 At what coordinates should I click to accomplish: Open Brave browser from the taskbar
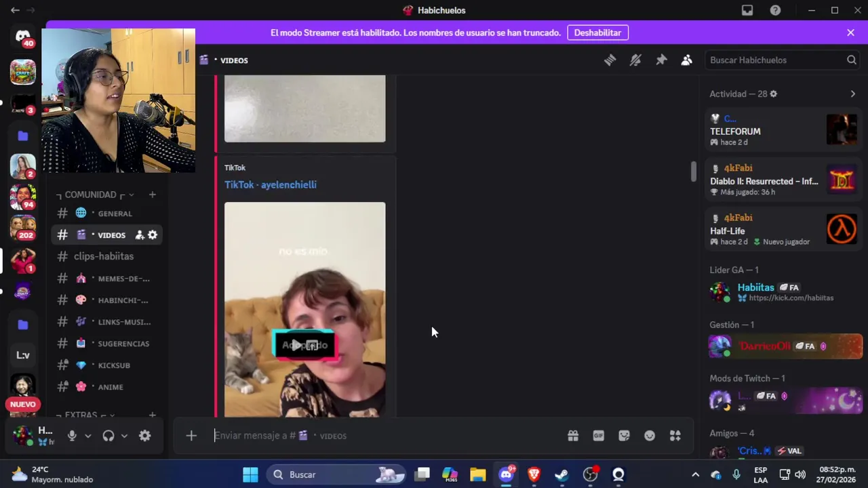[x=534, y=474]
